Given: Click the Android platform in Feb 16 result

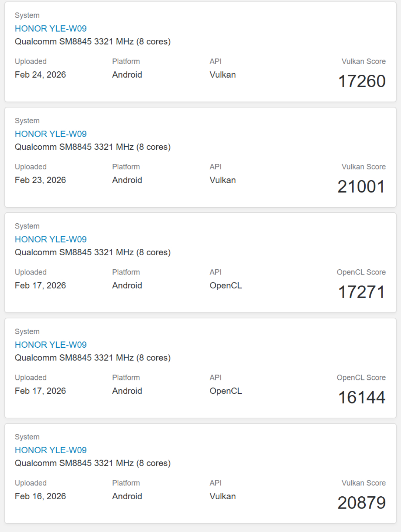Looking at the screenshot, I should click(127, 496).
